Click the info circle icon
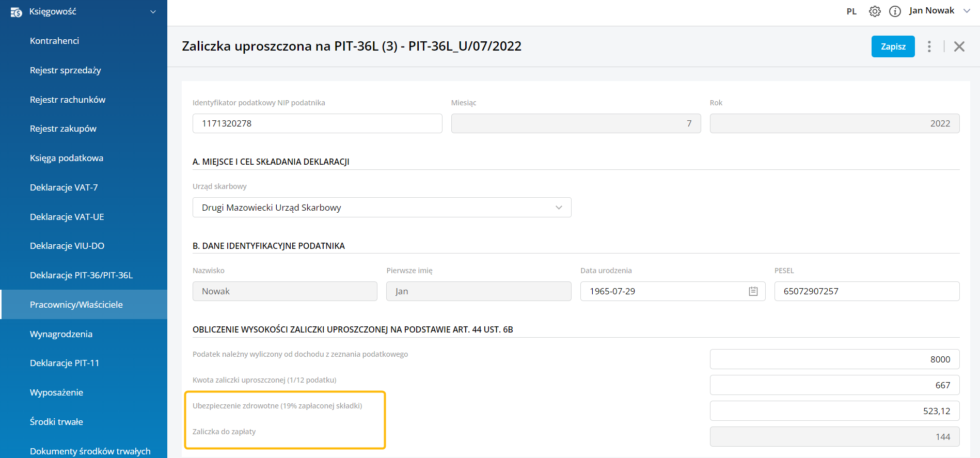This screenshot has height=458, width=980. click(895, 11)
